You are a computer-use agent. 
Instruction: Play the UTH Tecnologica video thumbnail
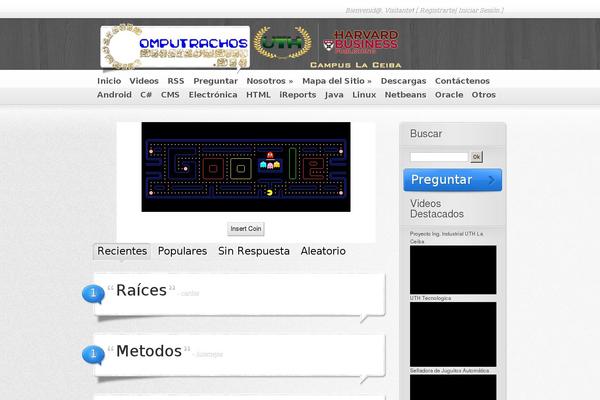point(453,334)
